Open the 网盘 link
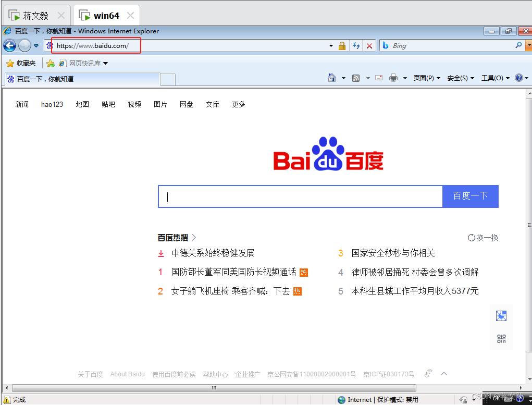 (x=186, y=104)
